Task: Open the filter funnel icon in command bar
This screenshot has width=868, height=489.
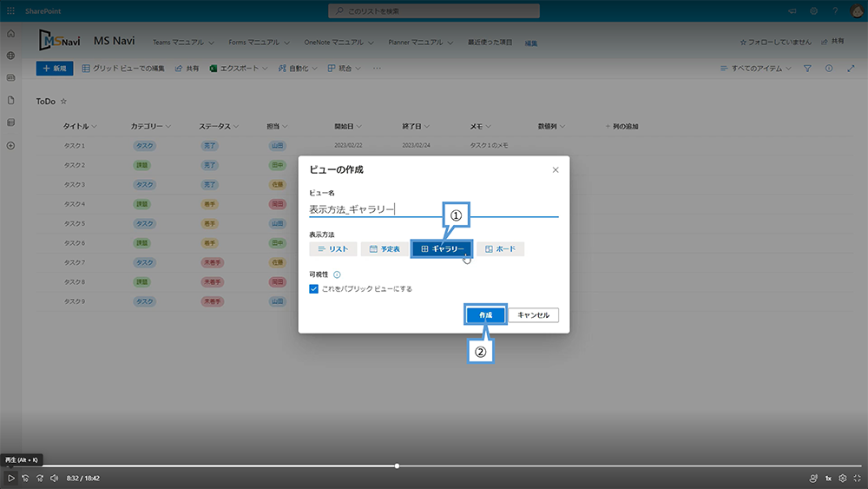Action: click(x=807, y=69)
